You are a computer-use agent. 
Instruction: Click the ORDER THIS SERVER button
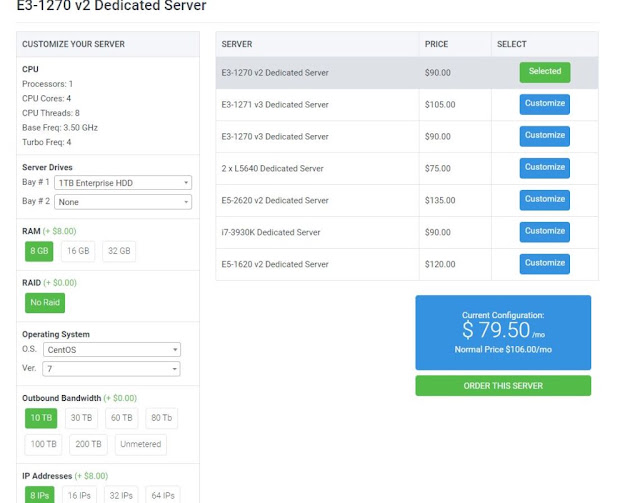point(503,386)
